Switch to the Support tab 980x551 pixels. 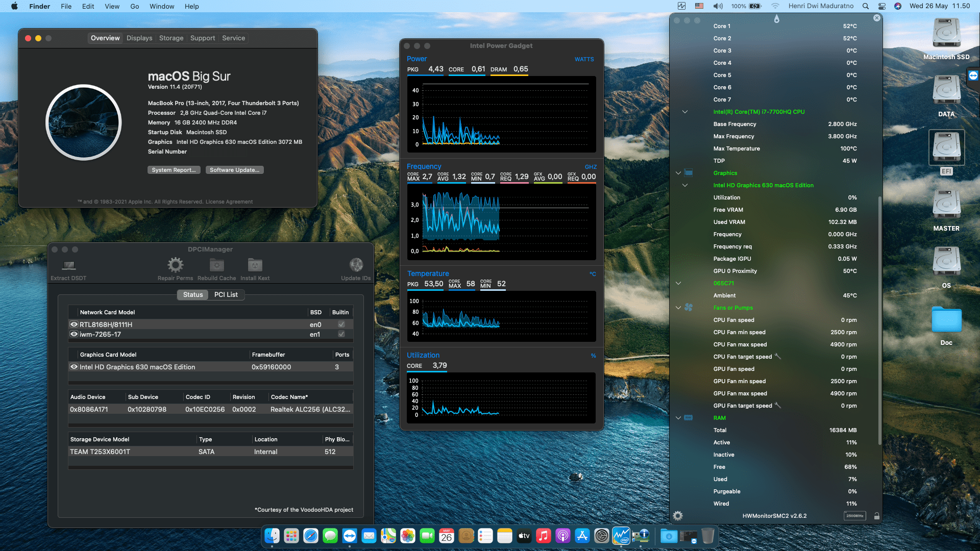point(203,38)
